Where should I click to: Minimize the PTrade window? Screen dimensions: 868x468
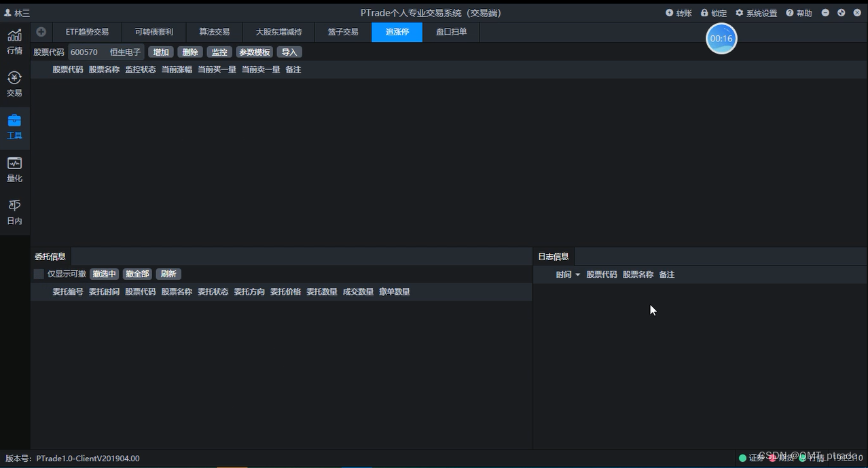pos(825,13)
